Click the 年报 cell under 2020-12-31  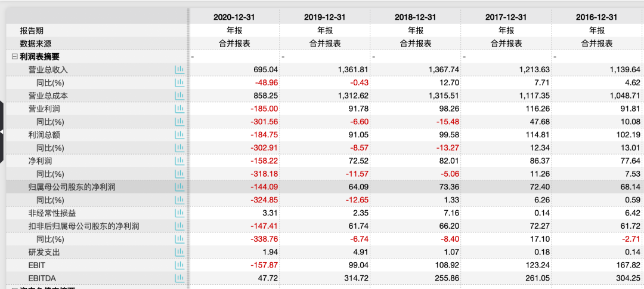234,30
